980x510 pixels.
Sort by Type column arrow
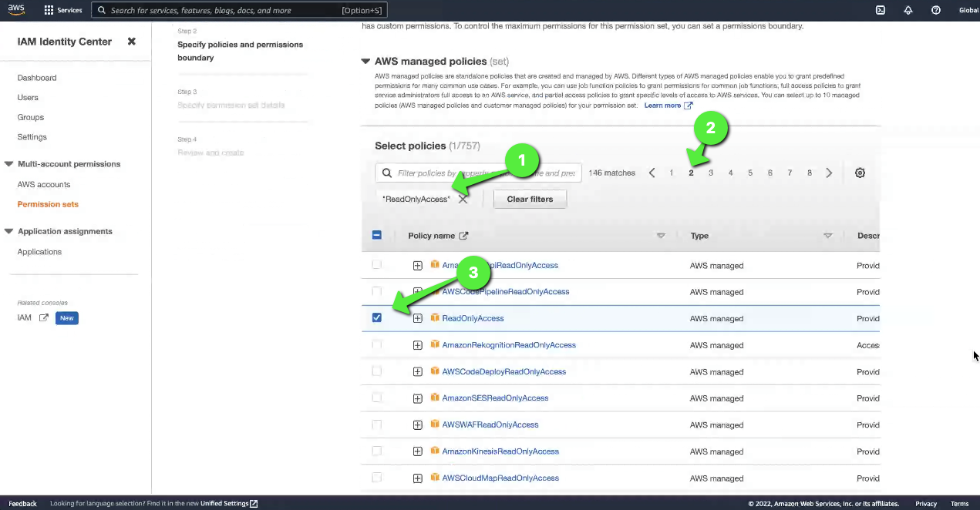(828, 236)
